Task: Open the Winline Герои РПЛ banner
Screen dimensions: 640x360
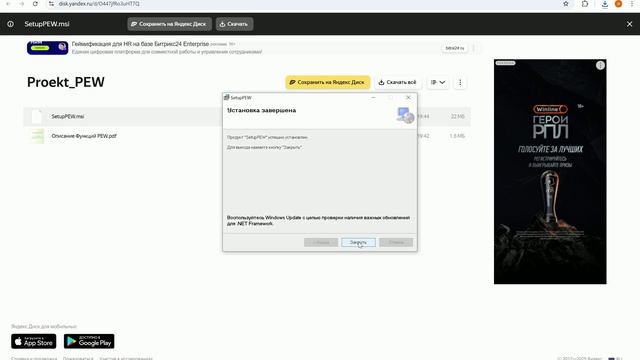Action: click(x=550, y=171)
